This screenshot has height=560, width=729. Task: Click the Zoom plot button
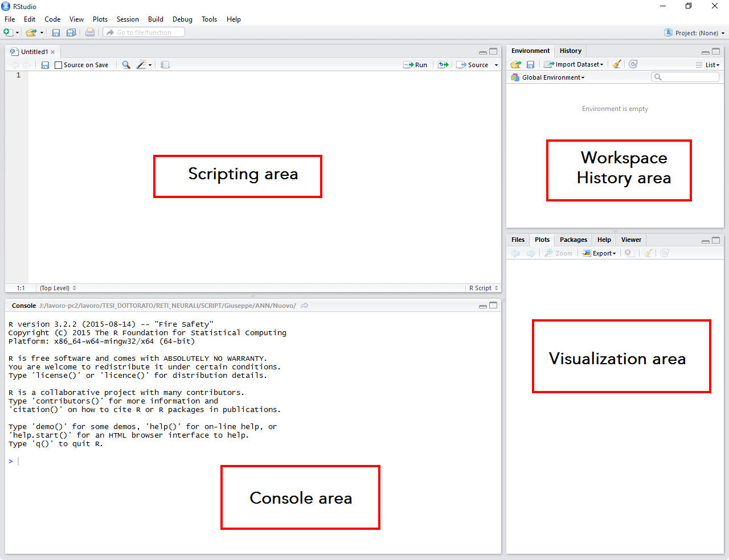pyautogui.click(x=558, y=253)
